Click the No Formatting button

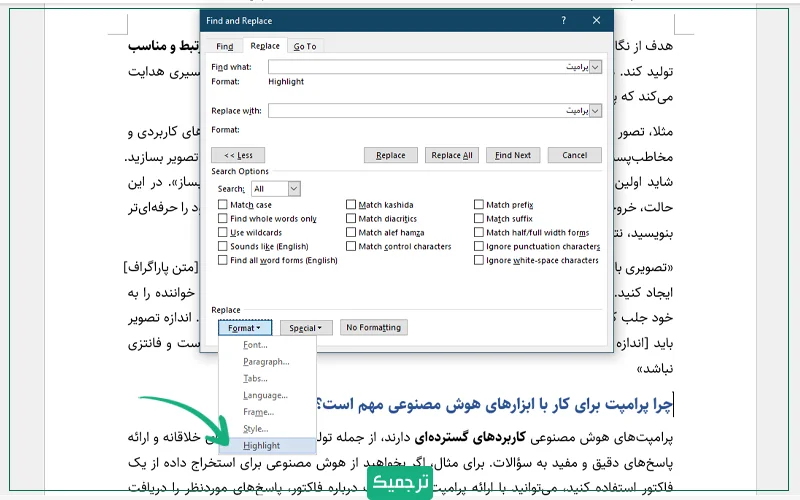[x=373, y=328]
